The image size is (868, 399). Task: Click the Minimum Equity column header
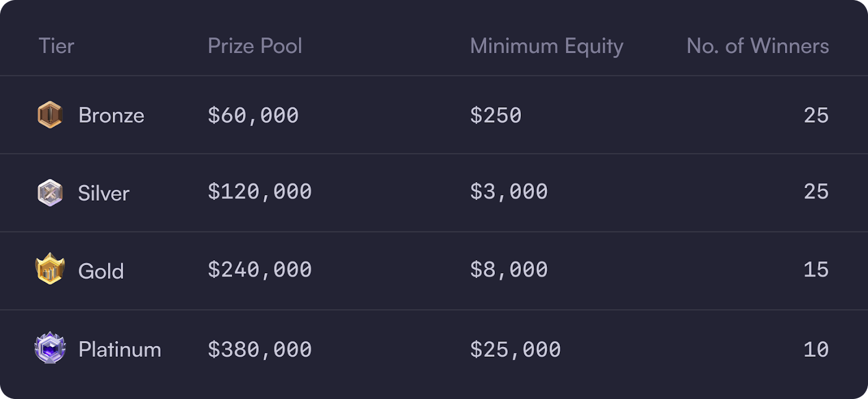pos(547,47)
